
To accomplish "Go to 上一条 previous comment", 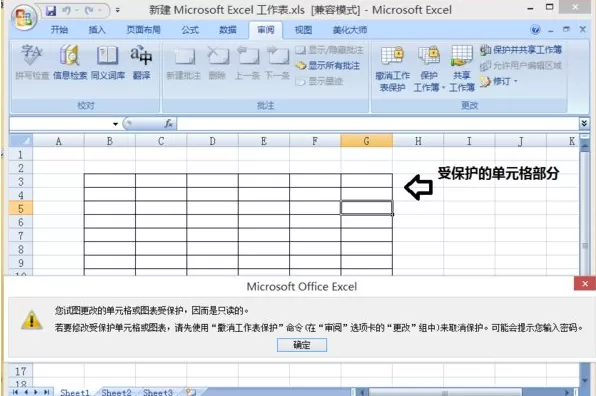I will coord(247,62).
